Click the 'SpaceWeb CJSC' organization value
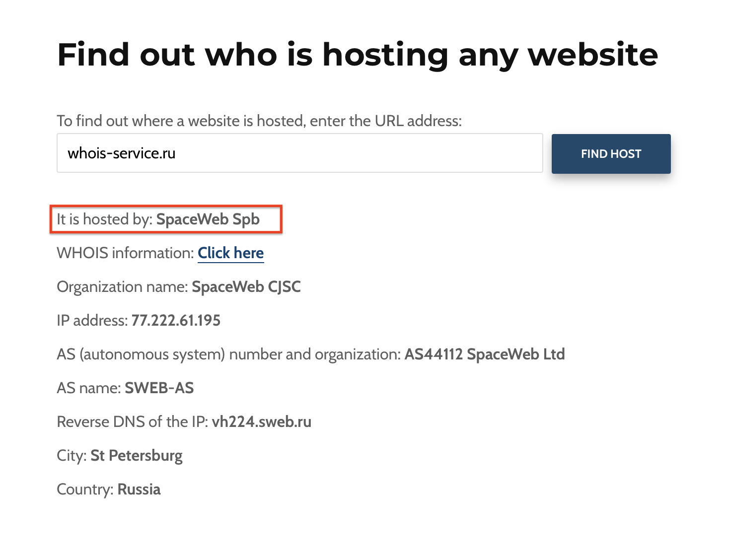The height and width of the screenshot is (560, 729). click(x=246, y=287)
